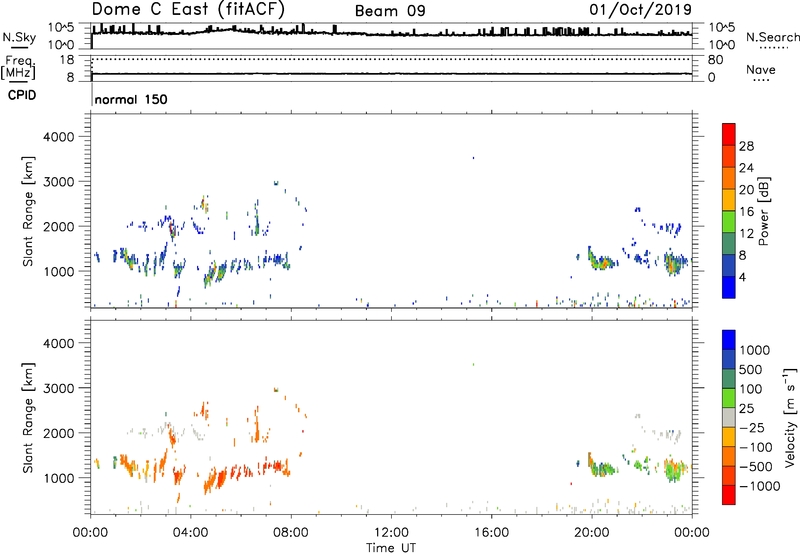Viewport: 800px width, 554px height.
Task: Click the 'Slant Range [km]' label of the velocity panel
Action: pyautogui.click(x=28, y=418)
